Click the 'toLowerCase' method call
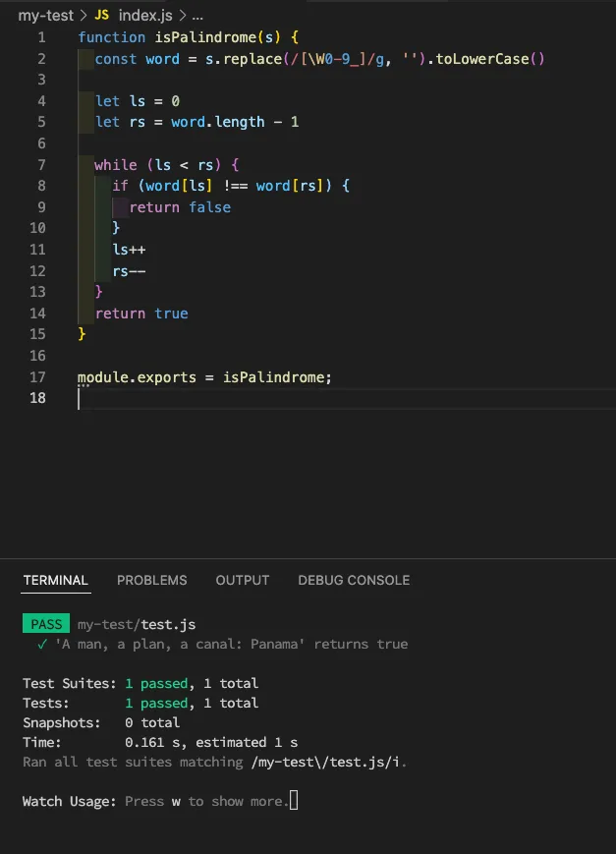The height and width of the screenshot is (854, 616). click(482, 59)
